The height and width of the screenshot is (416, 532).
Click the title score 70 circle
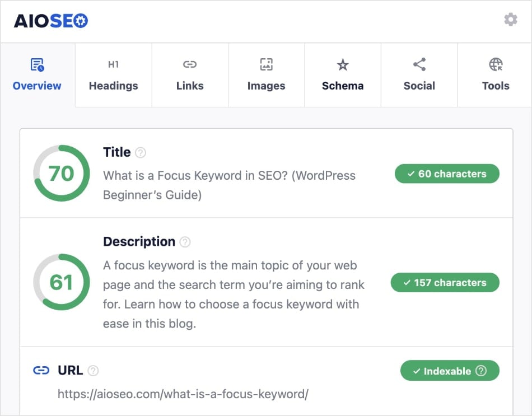pyautogui.click(x=61, y=174)
